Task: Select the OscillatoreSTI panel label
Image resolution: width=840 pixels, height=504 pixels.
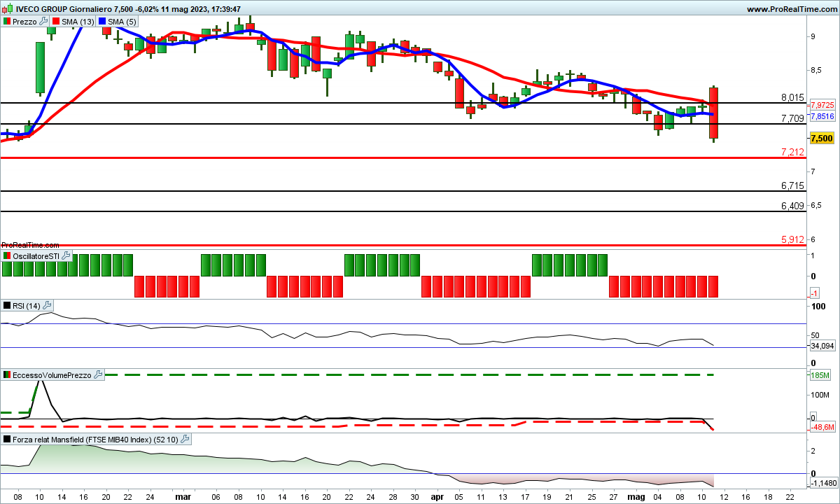Action: coord(36,256)
